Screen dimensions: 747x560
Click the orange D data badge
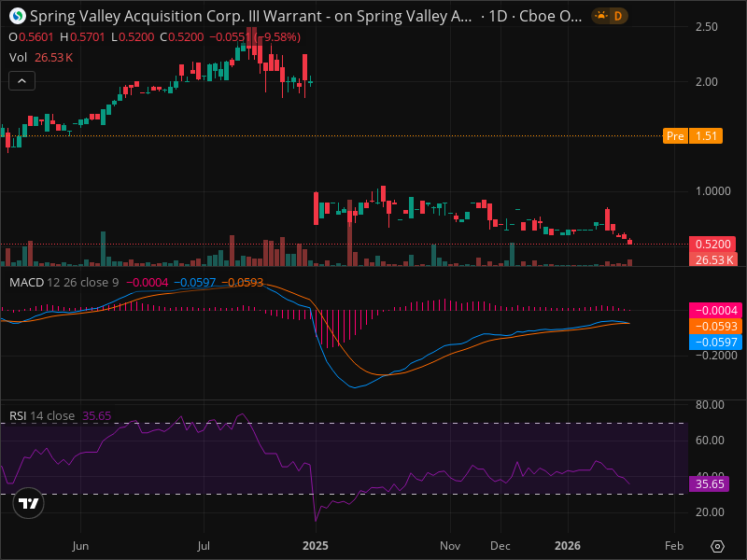coord(618,16)
